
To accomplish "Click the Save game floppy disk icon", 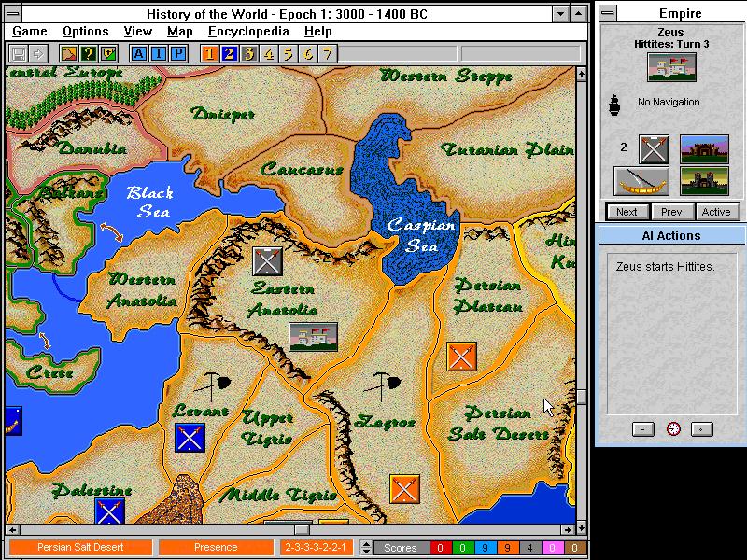I will pos(19,53).
